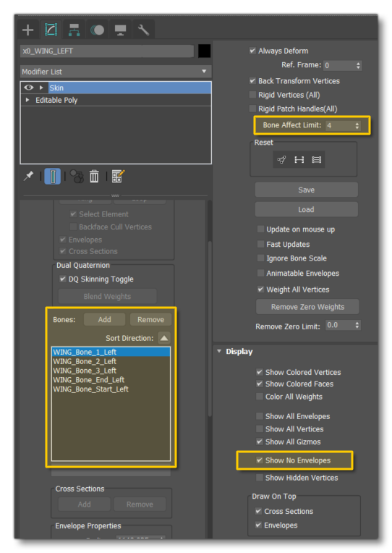The height and width of the screenshot is (553, 392).
Task: Toggle Show No Envelopes checkbox
Action: 260,460
